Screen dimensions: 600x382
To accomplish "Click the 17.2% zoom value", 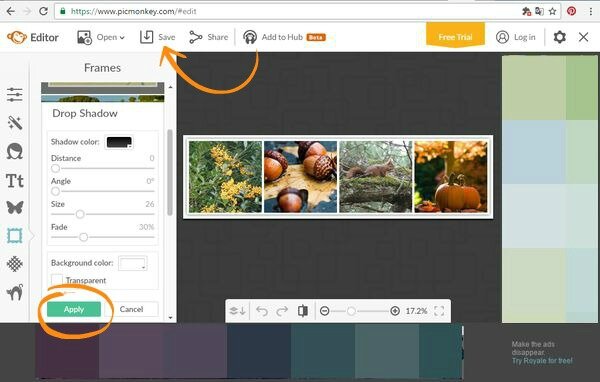I will click(416, 311).
